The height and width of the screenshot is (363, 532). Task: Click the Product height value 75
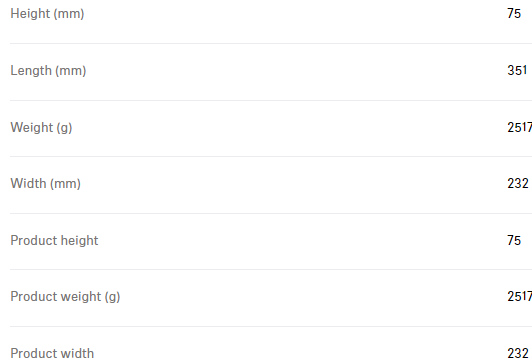(514, 241)
